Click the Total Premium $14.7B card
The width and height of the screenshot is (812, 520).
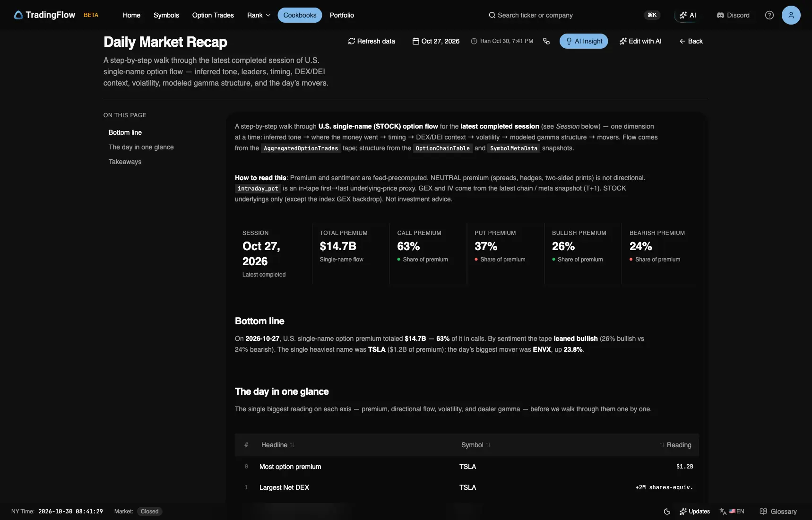(x=351, y=253)
